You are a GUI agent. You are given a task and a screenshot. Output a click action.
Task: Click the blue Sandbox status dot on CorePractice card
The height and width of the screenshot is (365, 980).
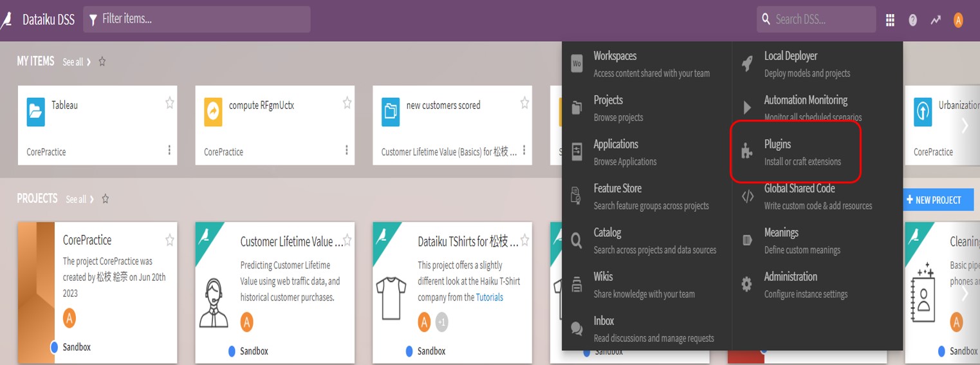click(54, 347)
